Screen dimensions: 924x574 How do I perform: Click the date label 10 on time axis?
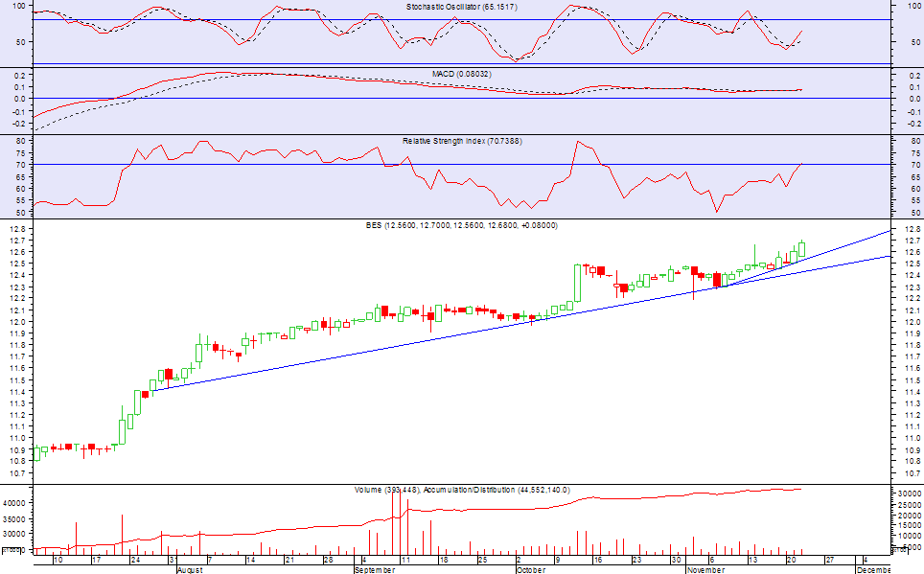coord(58,560)
